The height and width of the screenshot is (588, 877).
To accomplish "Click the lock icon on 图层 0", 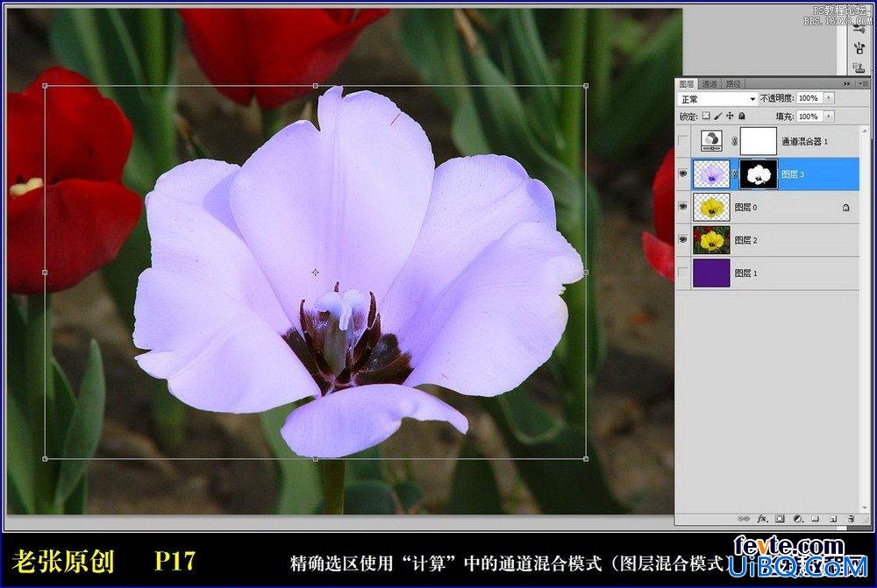I will pos(845,208).
